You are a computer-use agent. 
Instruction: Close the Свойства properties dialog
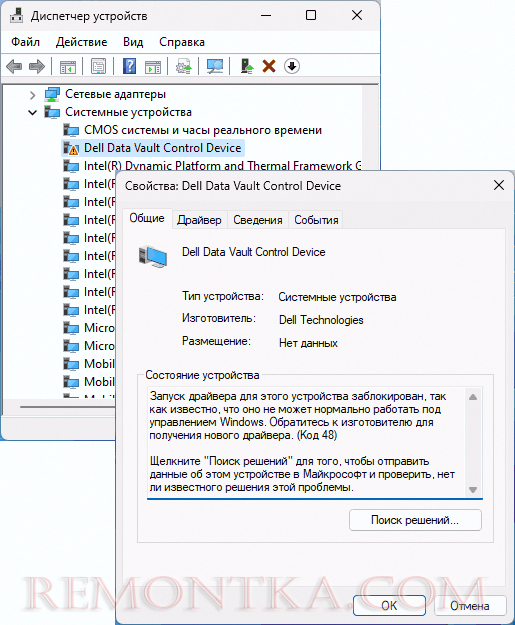pos(499,185)
